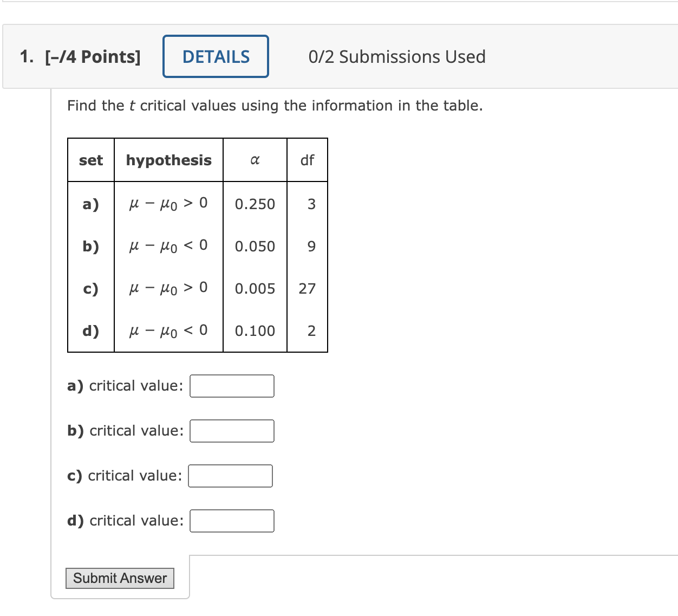Select the row labeled a) in the table
Viewport: 678px width, 616px height.
pyautogui.click(x=90, y=204)
